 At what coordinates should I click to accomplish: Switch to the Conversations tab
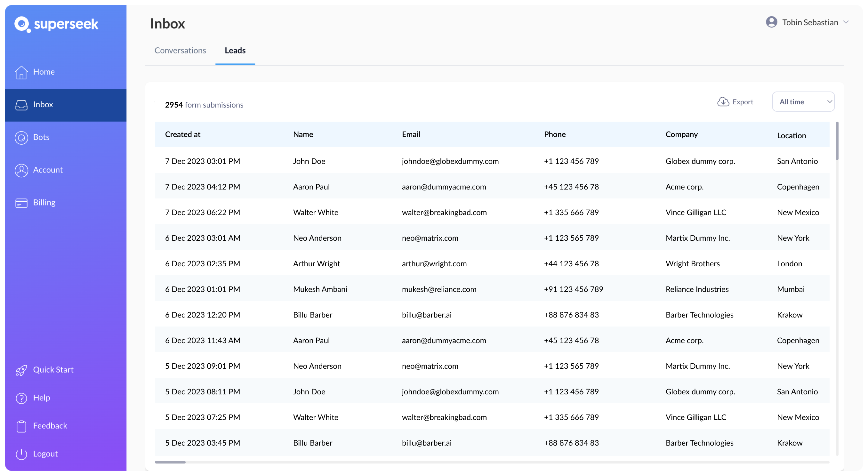click(180, 51)
